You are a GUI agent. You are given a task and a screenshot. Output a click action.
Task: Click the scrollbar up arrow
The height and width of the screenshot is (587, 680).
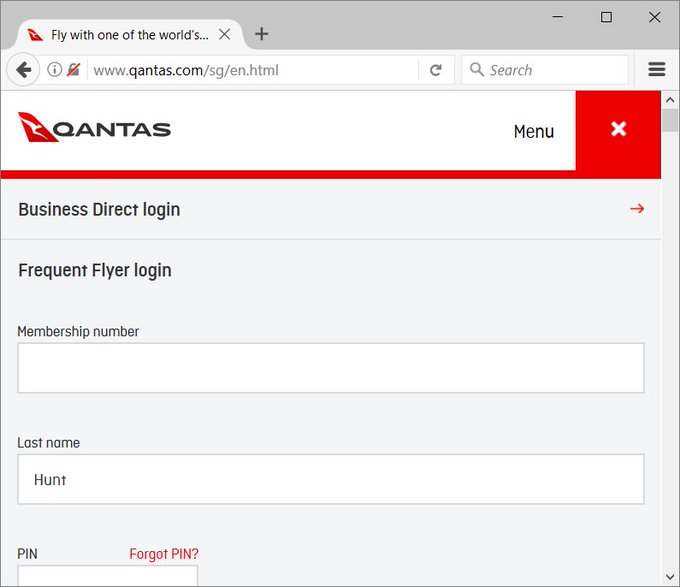(x=670, y=100)
